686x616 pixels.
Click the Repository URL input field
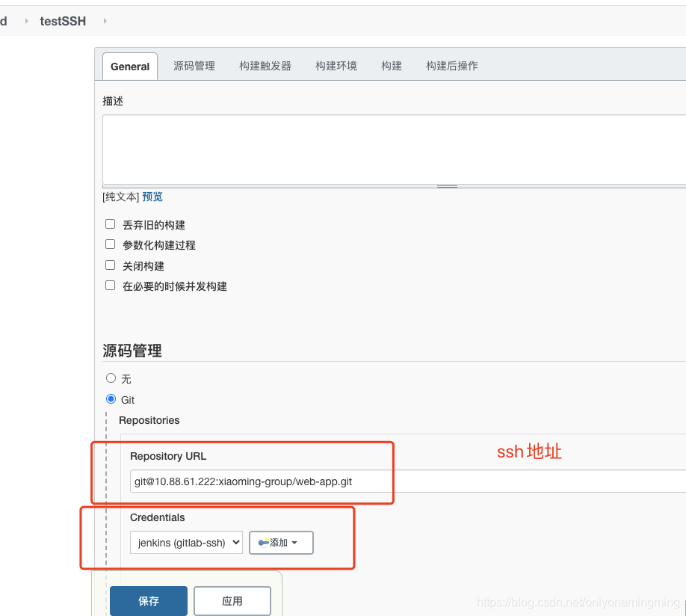click(408, 481)
